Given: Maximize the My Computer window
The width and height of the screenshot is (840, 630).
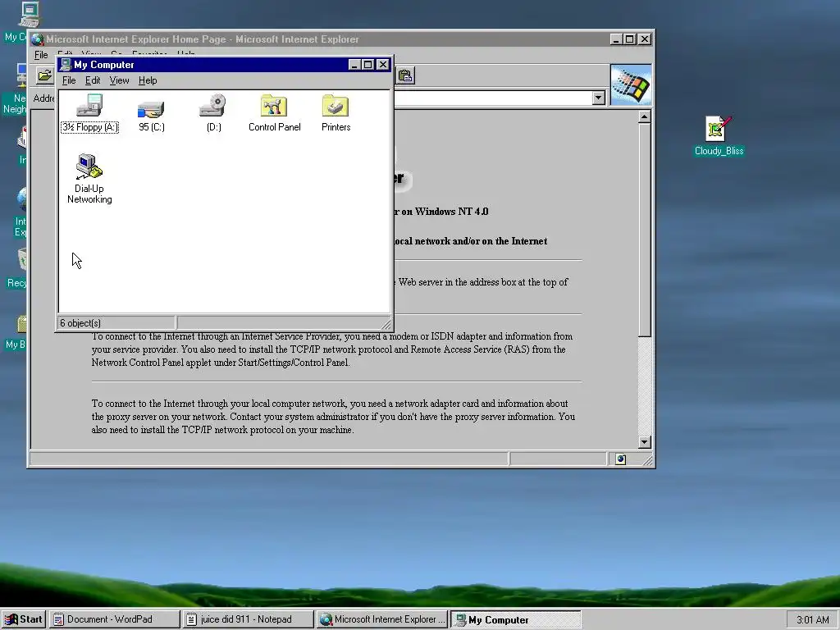Looking at the screenshot, I should [x=367, y=65].
